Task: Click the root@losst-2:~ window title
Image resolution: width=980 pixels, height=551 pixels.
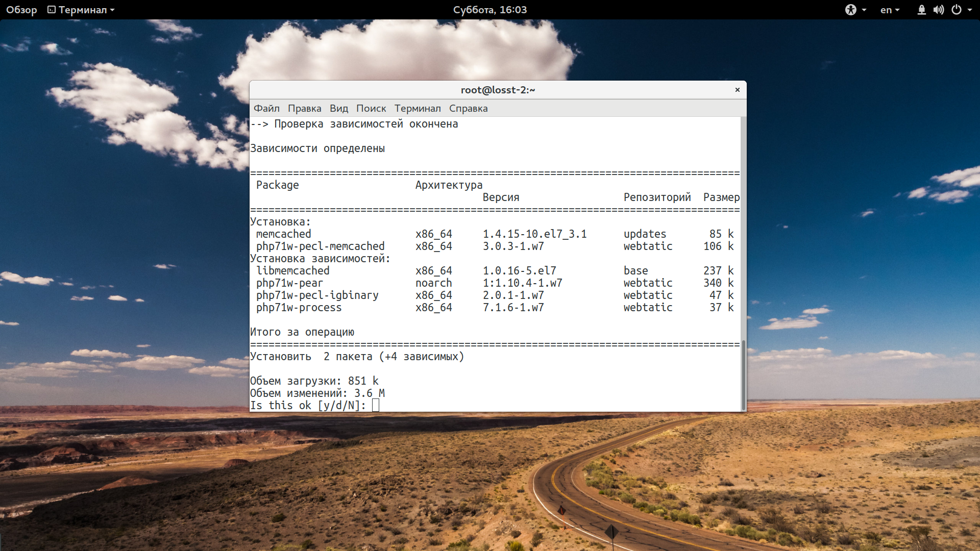Action: pos(498,90)
